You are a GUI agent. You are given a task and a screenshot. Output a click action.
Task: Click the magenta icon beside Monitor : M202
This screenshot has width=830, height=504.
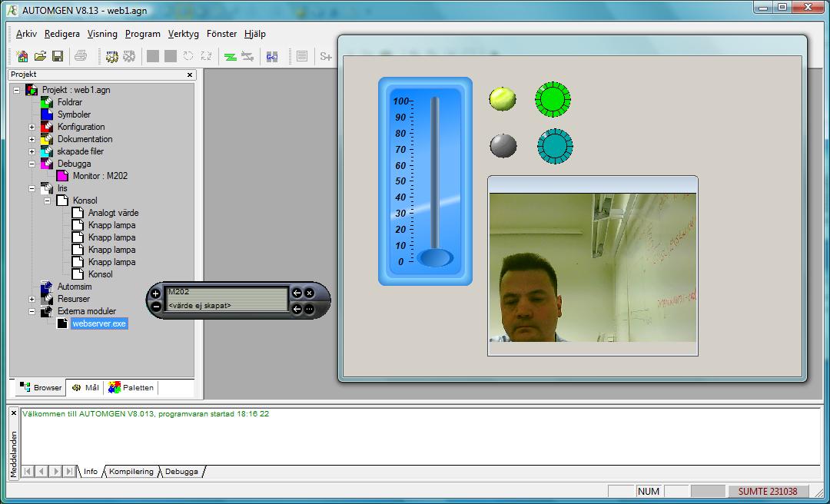(x=62, y=176)
